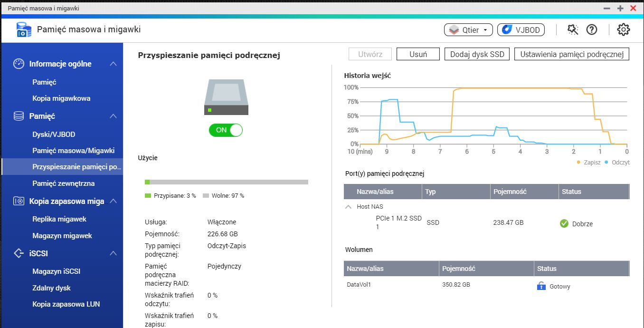Select Przyspieszanie pamięci podręcznej sidebar item

(x=62, y=167)
